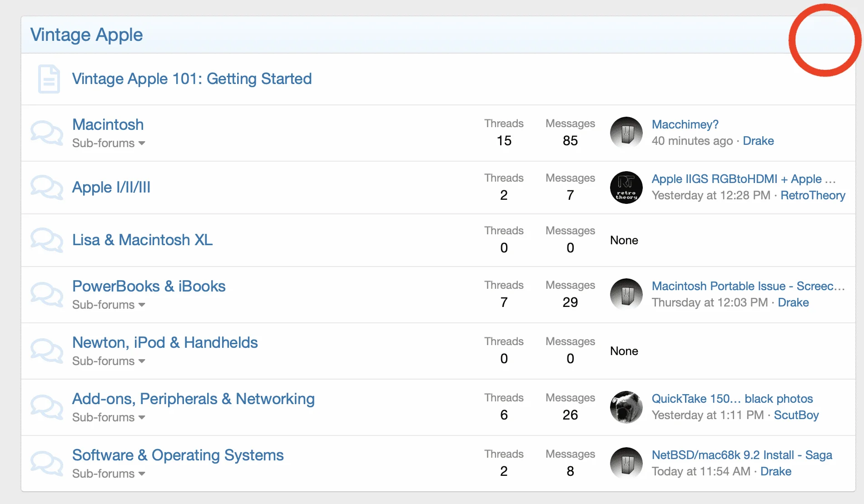Click ScutBoy's bulldog avatar

626,407
